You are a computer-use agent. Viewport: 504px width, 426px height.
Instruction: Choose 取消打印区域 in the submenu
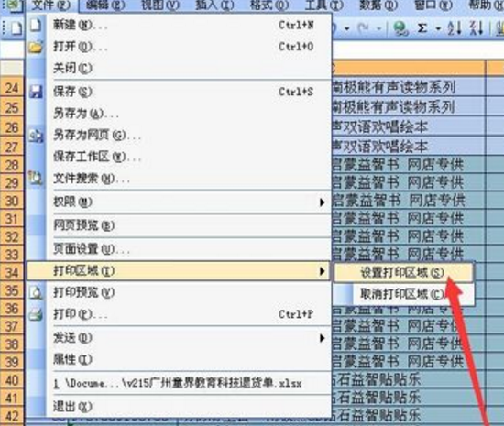pos(404,294)
